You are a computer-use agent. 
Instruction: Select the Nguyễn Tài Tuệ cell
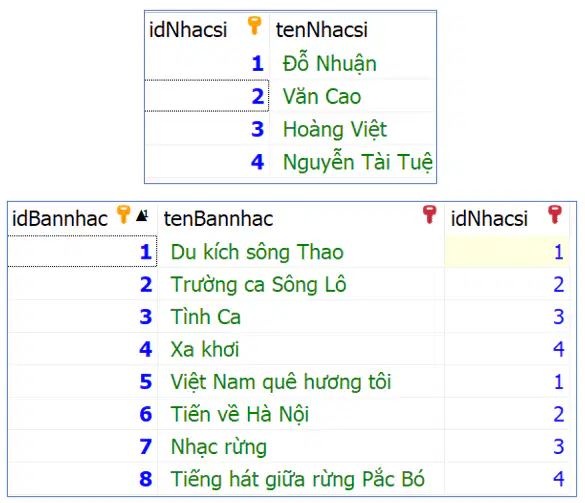[357, 162]
